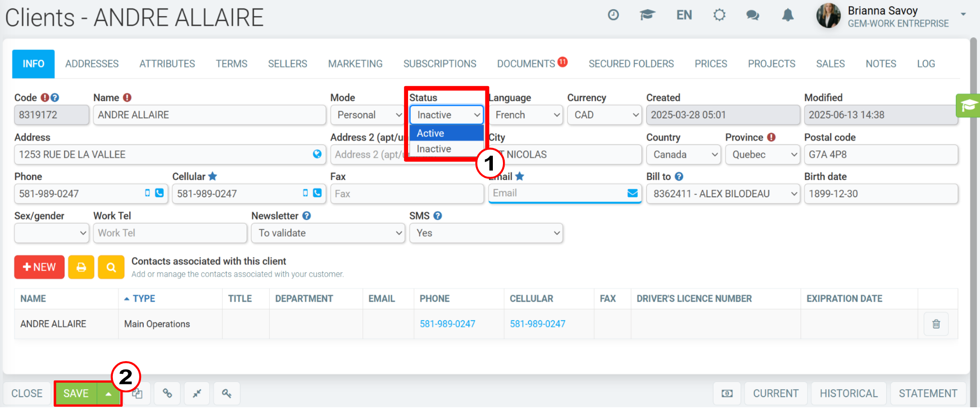Open the Province dropdown showing Quebec
This screenshot has width=980, height=409.
click(763, 155)
